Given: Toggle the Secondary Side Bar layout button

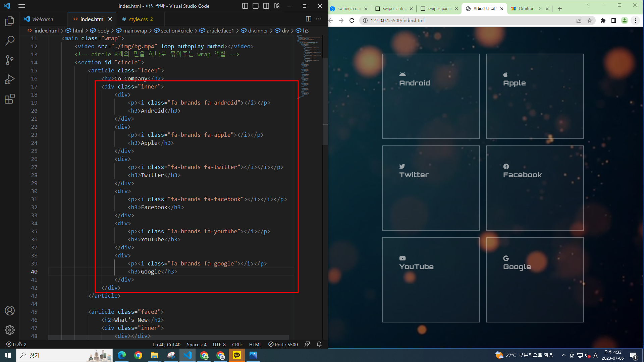Looking at the screenshot, I should [266, 6].
